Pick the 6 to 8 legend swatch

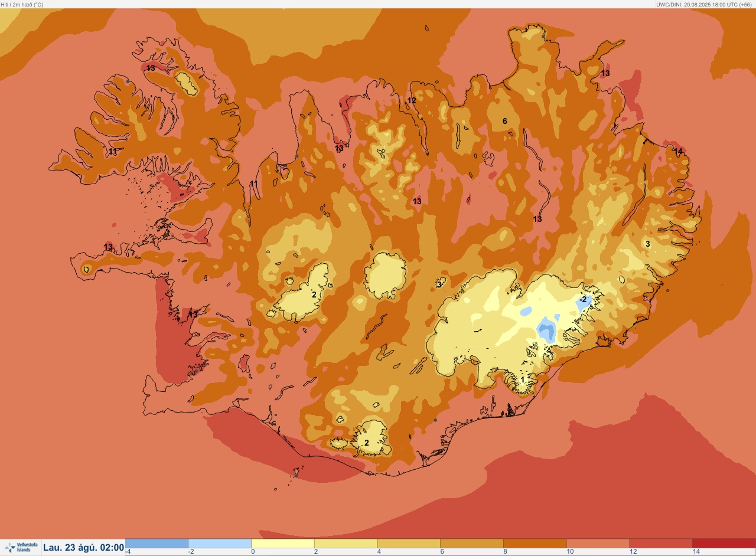tap(472, 543)
